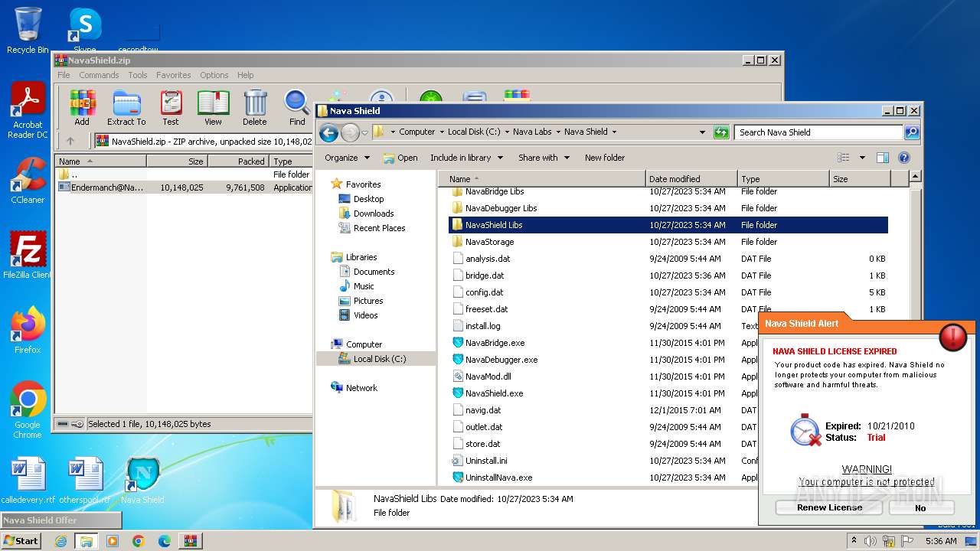Viewport: 980px width, 551px height.
Task: Select the NavaStorage folder
Action: pyautogui.click(x=489, y=242)
